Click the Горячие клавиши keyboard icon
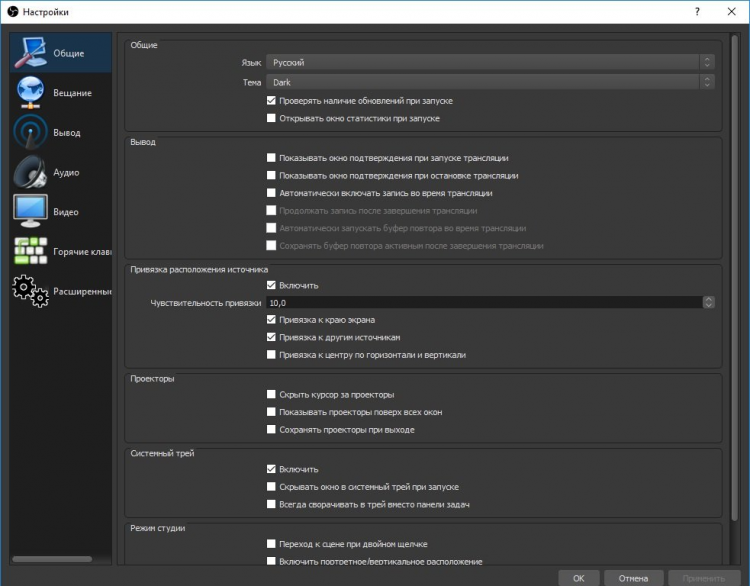Screen dimensions: 750x586 [x=30, y=251]
